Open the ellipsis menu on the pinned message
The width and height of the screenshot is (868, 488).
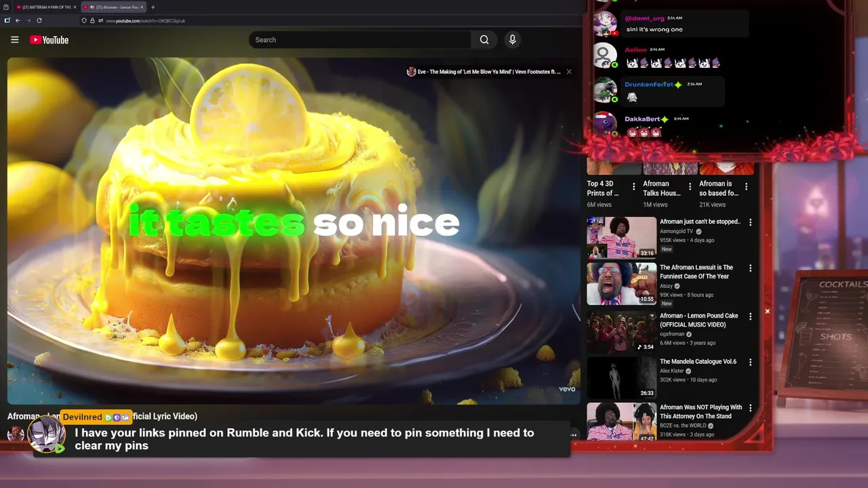574,435
